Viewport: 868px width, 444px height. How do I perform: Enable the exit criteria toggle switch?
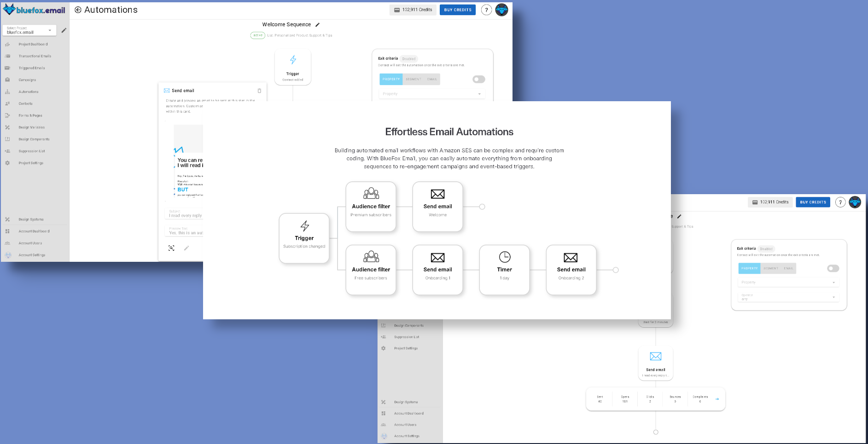coord(478,79)
